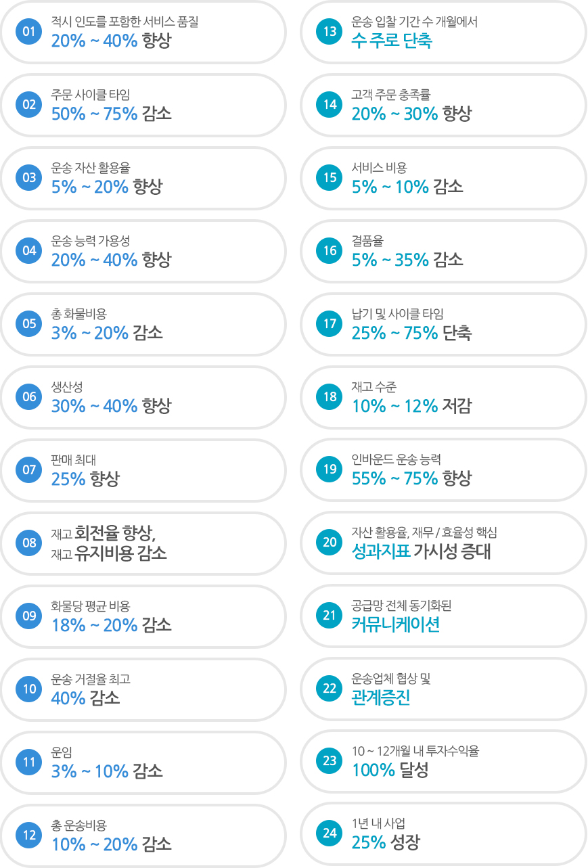Click the blue 01 number badge
Image resolution: width=588 pixels, height=868 pixels.
tap(29, 32)
